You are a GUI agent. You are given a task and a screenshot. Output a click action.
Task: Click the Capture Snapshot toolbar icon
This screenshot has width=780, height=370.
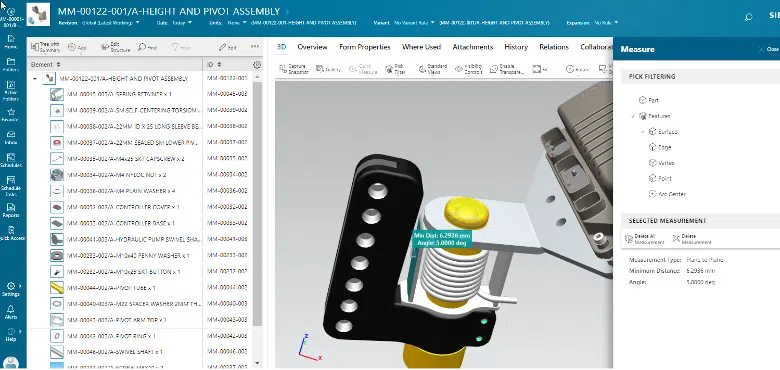pyautogui.click(x=293, y=69)
